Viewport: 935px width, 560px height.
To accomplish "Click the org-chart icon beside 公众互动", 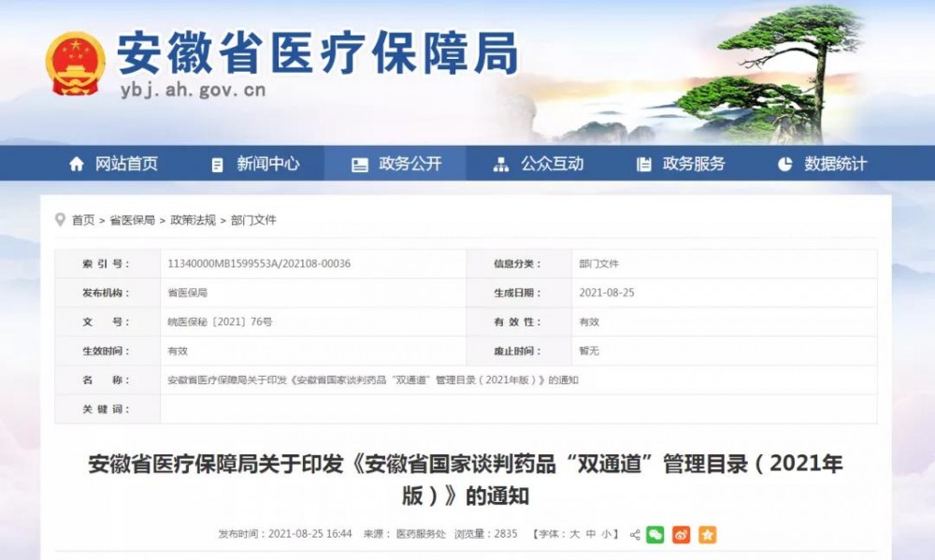I will tap(501, 165).
